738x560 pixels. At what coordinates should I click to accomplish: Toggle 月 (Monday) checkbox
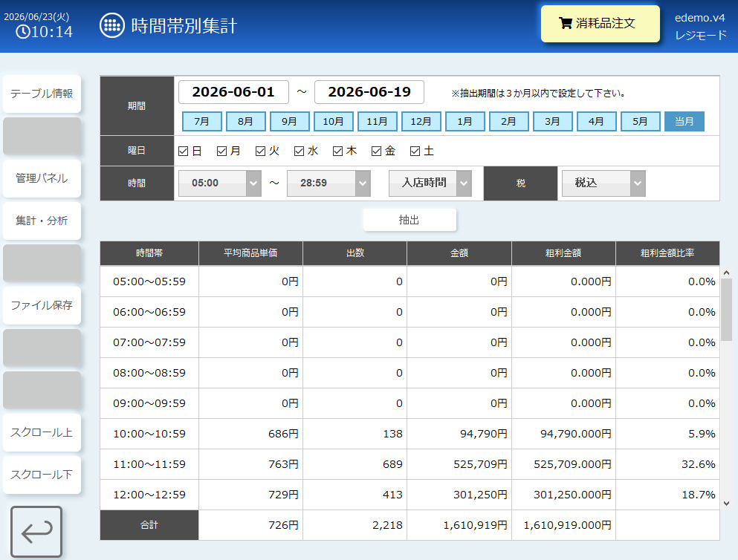[x=221, y=151]
